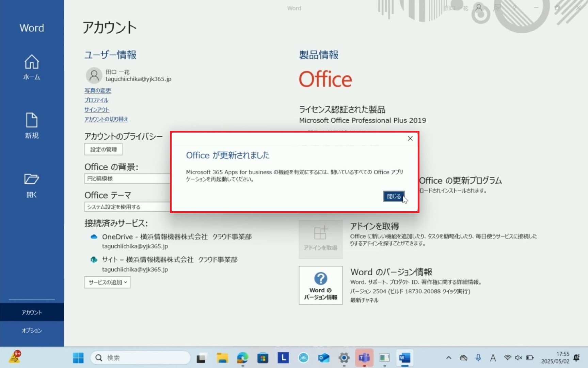Click the Word icon in taskbar

(405, 358)
